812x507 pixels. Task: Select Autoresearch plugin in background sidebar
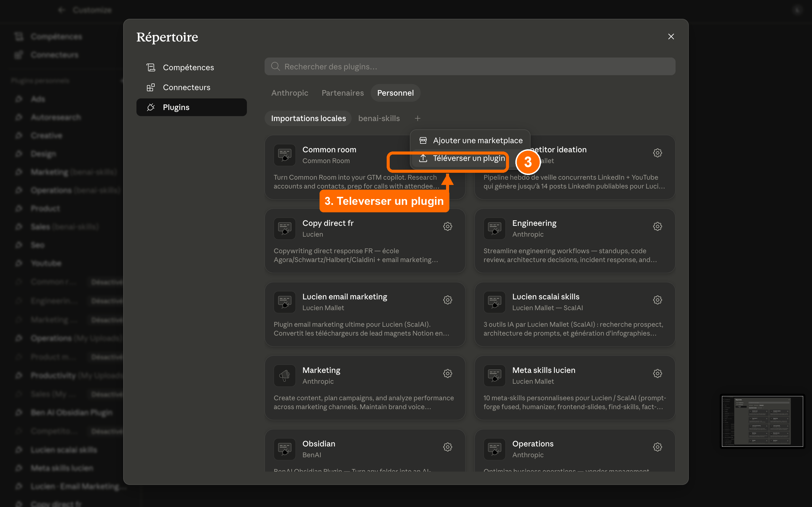56,117
